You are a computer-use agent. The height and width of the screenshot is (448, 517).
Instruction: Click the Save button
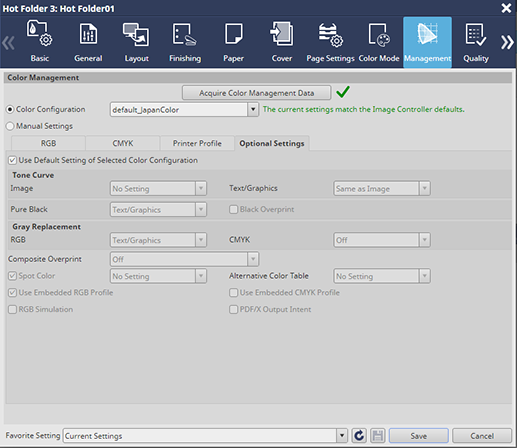pos(419,436)
